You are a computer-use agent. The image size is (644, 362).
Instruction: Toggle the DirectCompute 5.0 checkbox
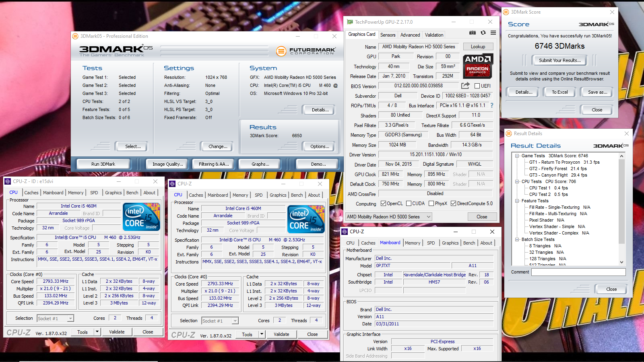454,204
